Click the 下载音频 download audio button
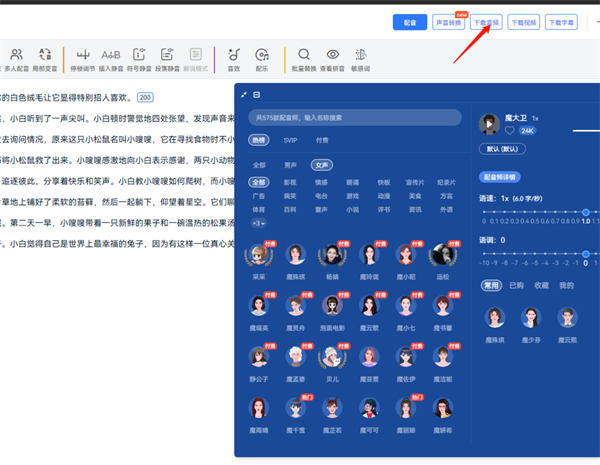This screenshot has width=600, height=465. [486, 21]
